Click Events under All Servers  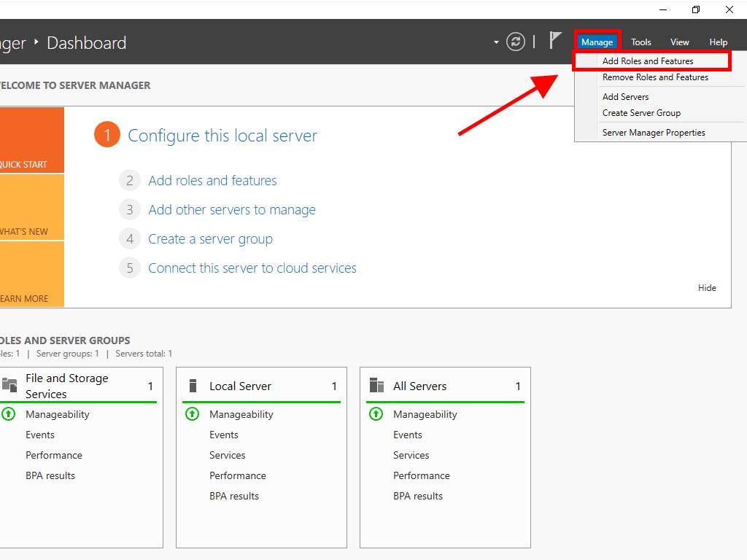coord(408,435)
